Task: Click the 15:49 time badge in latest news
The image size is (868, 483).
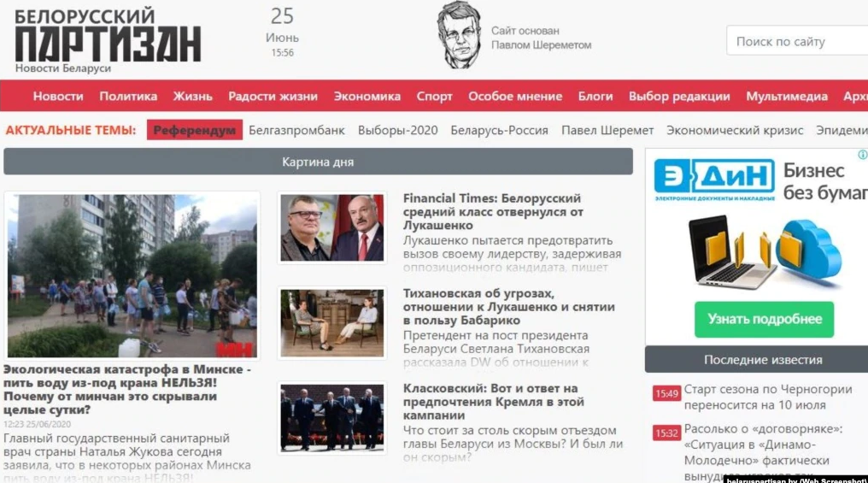Action: click(x=666, y=394)
